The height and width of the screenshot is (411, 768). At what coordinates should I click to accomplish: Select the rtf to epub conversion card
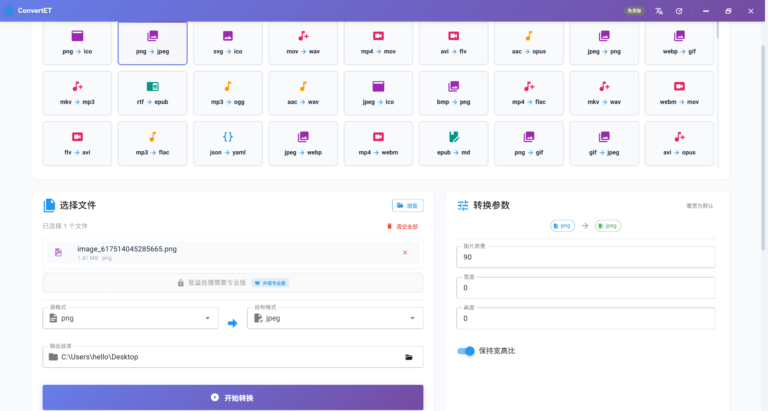tap(152, 93)
